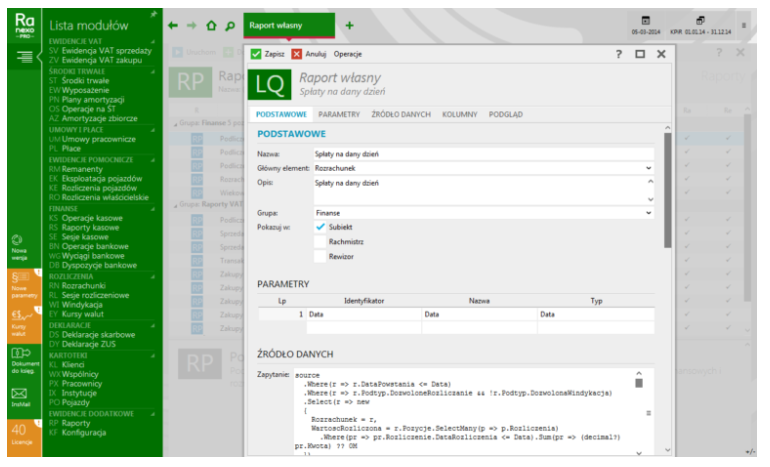
Task: Click the Ra nexo PRO logo
Action: point(25,26)
